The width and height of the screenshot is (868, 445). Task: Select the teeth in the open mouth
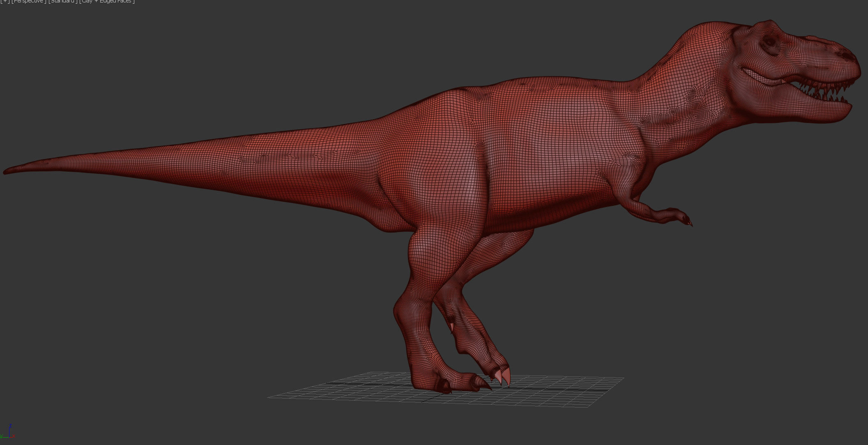click(x=826, y=91)
